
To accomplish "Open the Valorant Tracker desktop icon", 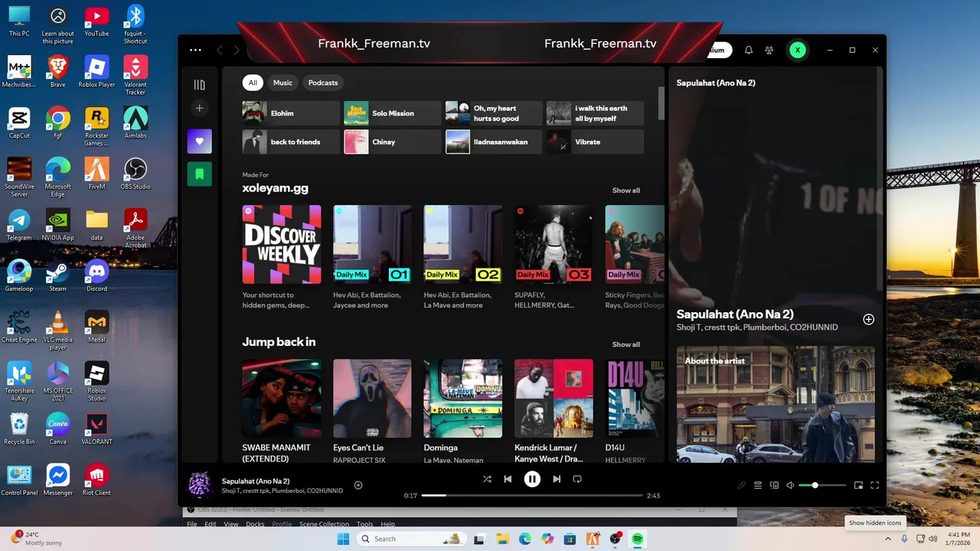I will [x=136, y=75].
